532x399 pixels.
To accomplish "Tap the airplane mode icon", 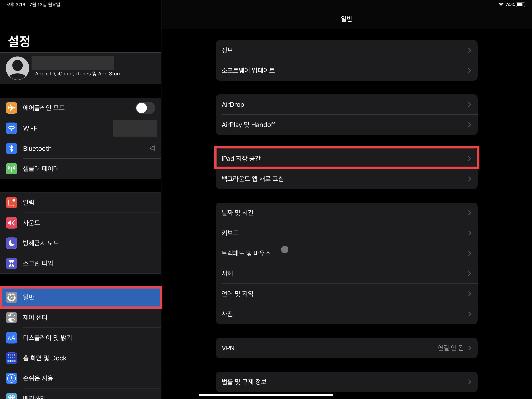I will 11,108.
